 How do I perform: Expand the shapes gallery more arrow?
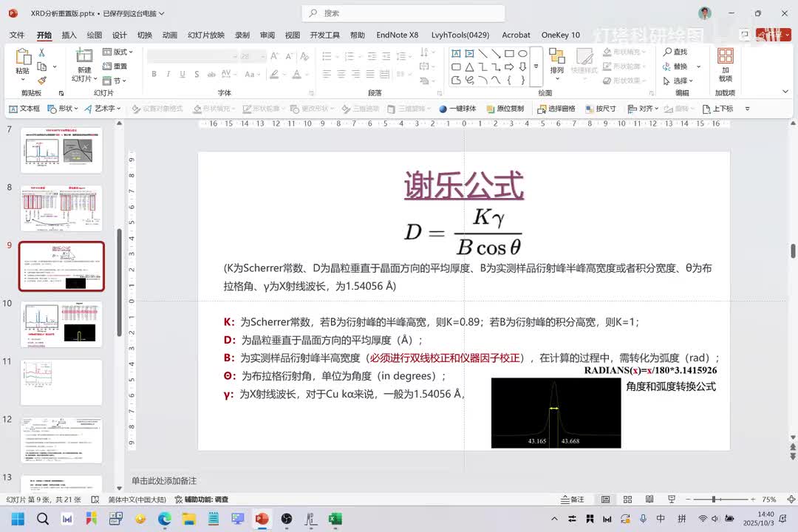click(x=536, y=66)
